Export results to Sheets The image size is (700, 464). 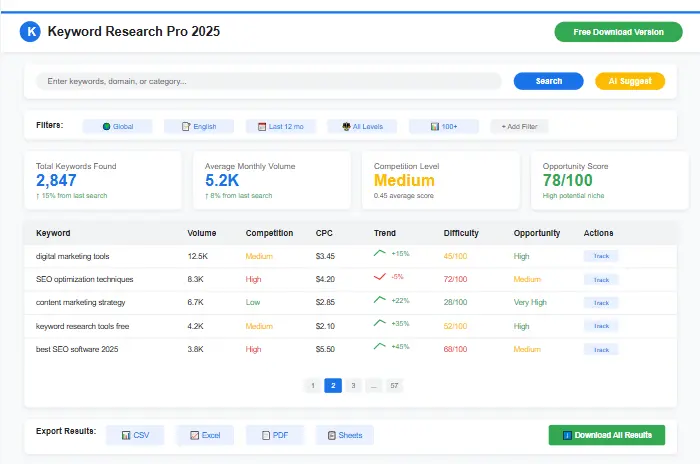[344, 435]
